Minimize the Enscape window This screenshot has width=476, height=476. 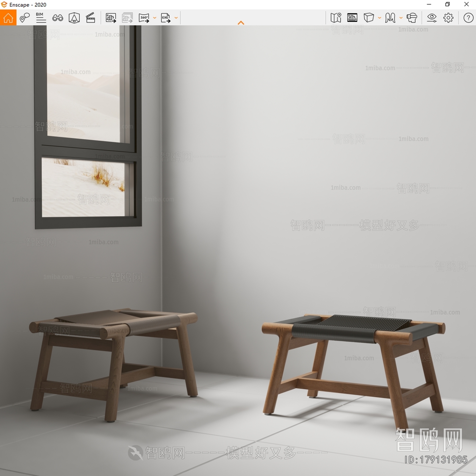pos(429,4)
